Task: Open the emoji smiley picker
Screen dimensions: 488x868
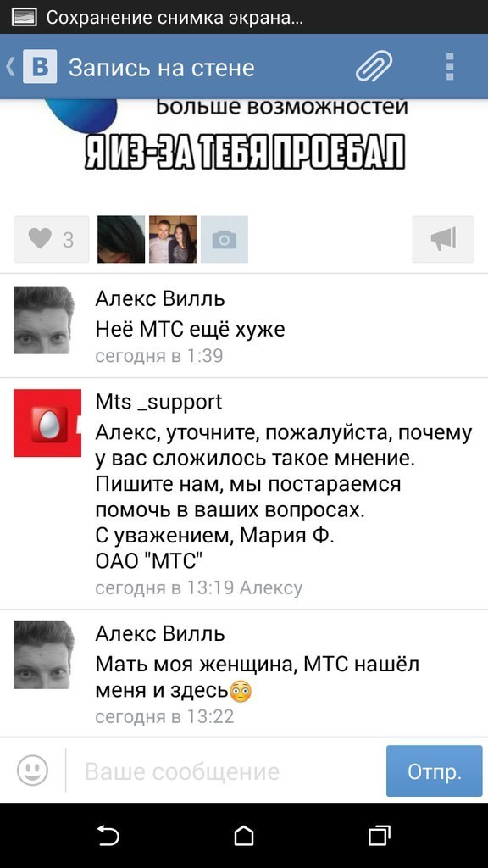Action: (33, 770)
